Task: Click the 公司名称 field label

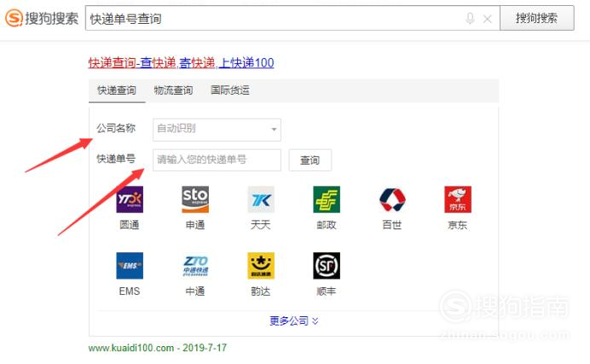Action: pyautogui.click(x=116, y=128)
